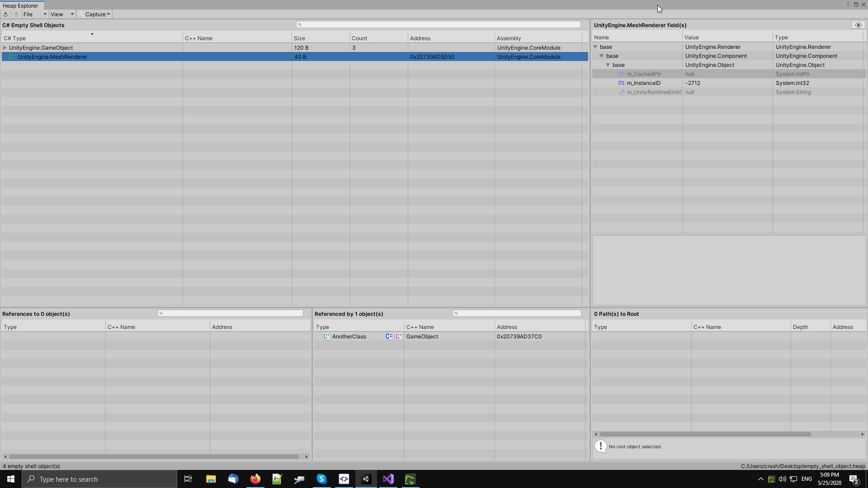Open Visual Studio from the taskbar
The width and height of the screenshot is (868, 488).
(388, 479)
